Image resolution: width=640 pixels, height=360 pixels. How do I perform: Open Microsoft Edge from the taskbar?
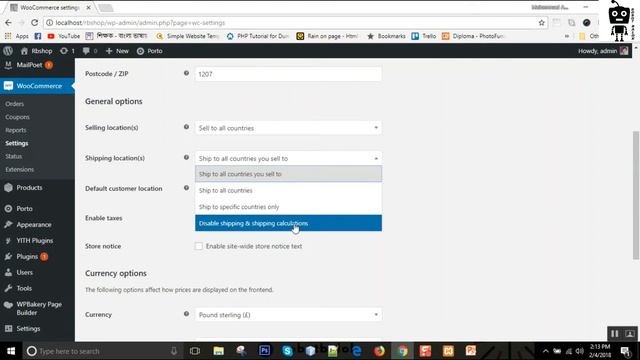[357, 351]
